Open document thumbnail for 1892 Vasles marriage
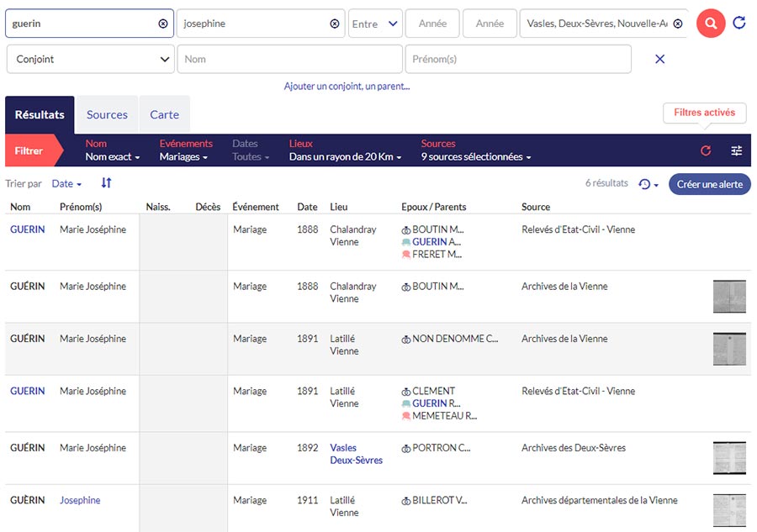 pyautogui.click(x=728, y=458)
